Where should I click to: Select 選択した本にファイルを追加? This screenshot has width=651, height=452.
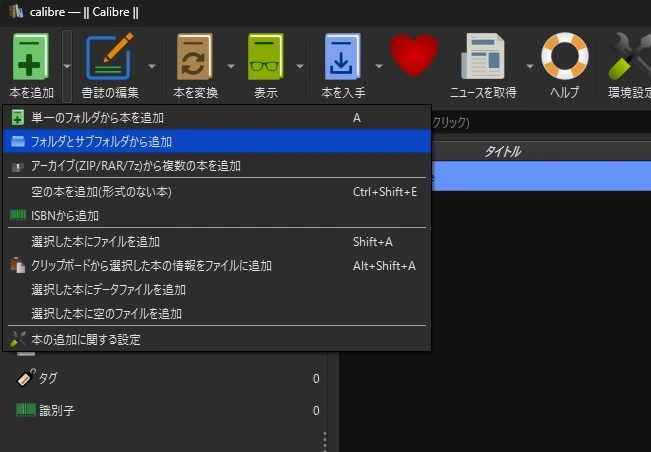217,242
